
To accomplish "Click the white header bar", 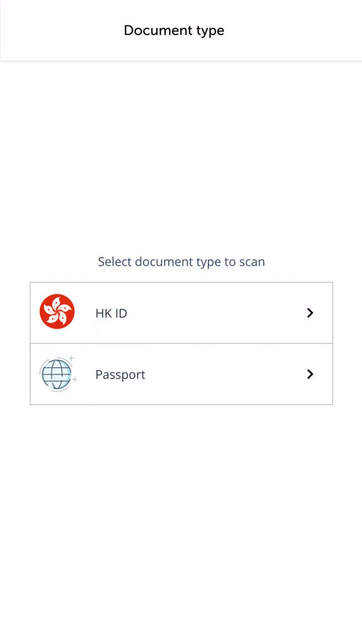I will point(181,31).
